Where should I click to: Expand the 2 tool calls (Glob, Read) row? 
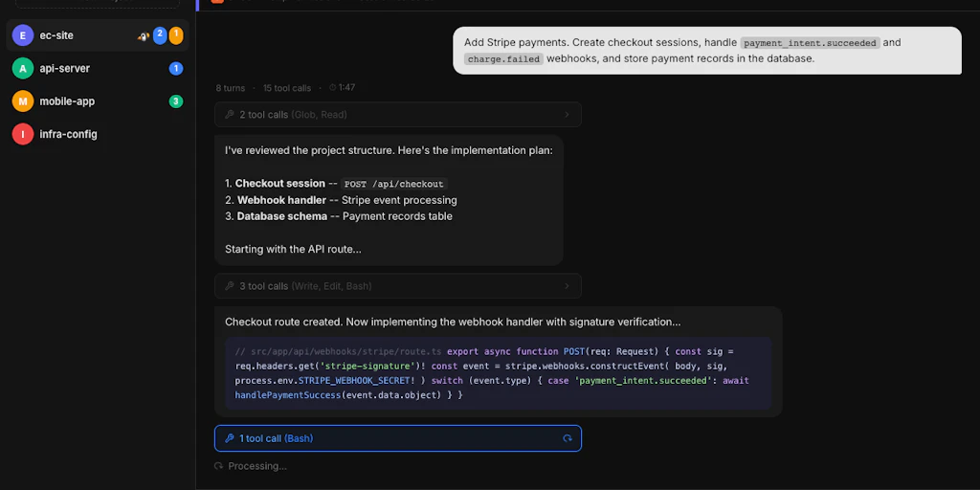coord(397,115)
